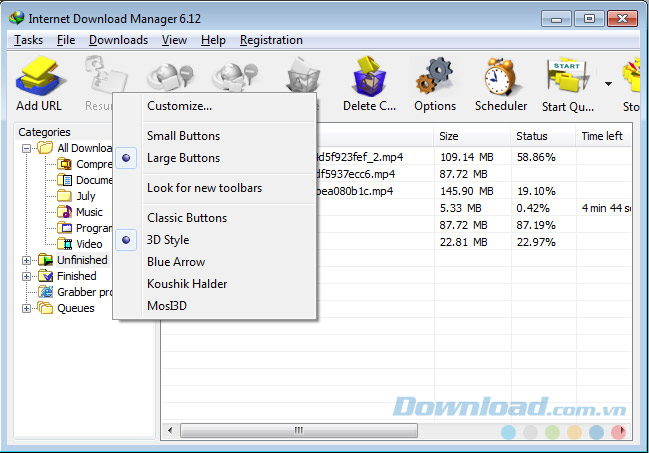
Task: Select the Video category icon
Action: pos(64,244)
